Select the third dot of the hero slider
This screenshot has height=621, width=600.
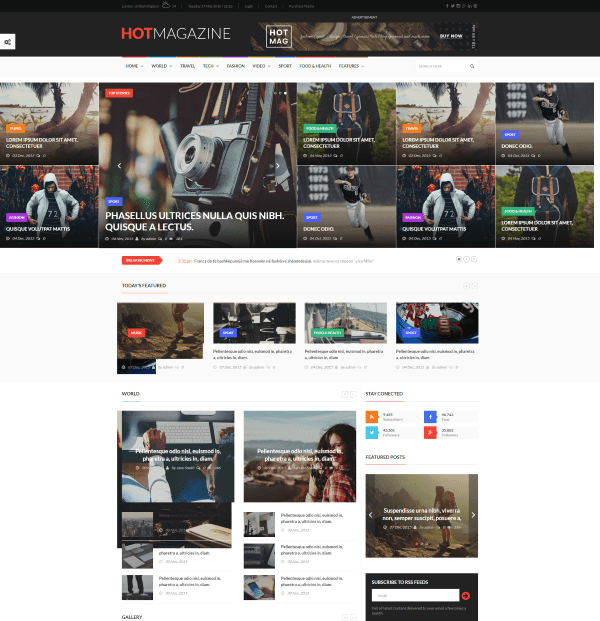click(x=285, y=93)
